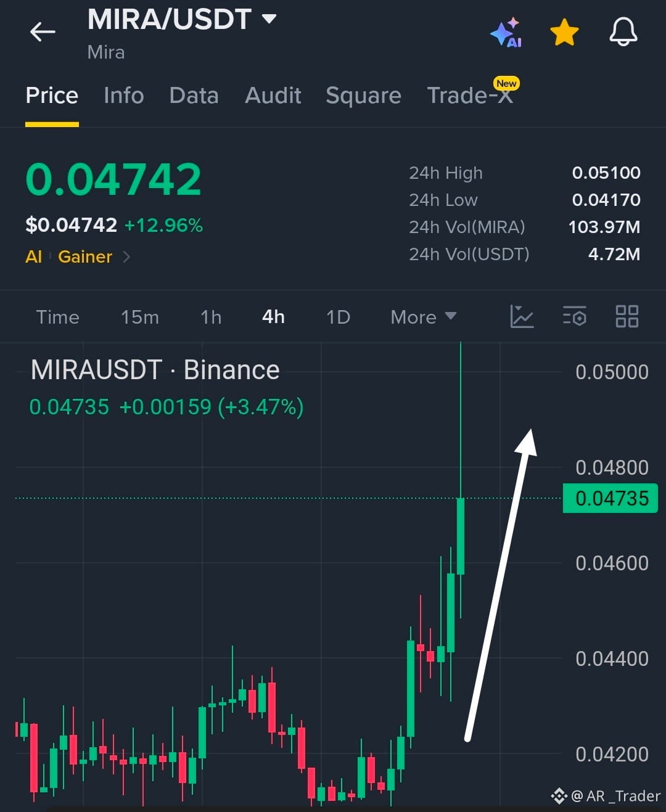Screen dimensions: 666x812
Task: Click the 0.05000 price axis label
Action: (612, 372)
